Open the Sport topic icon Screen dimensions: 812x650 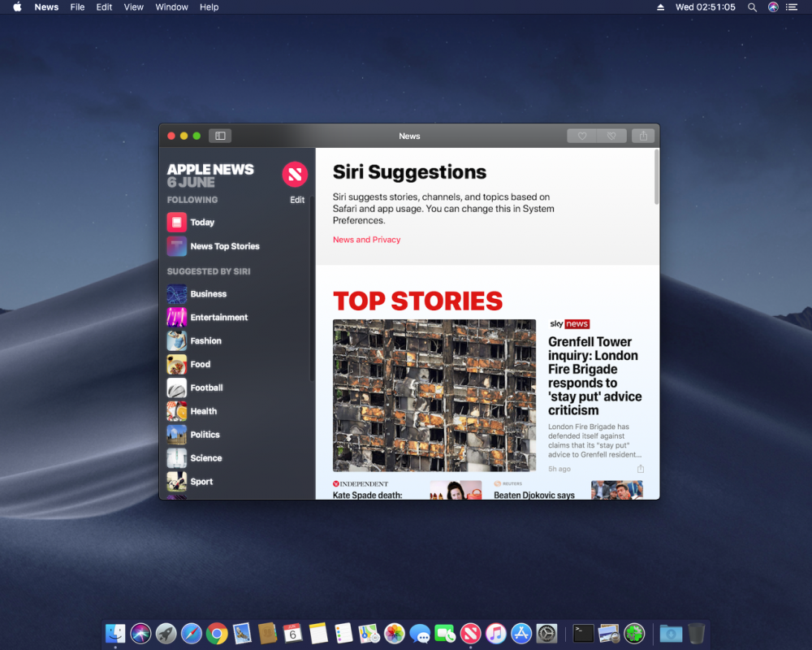(x=176, y=482)
